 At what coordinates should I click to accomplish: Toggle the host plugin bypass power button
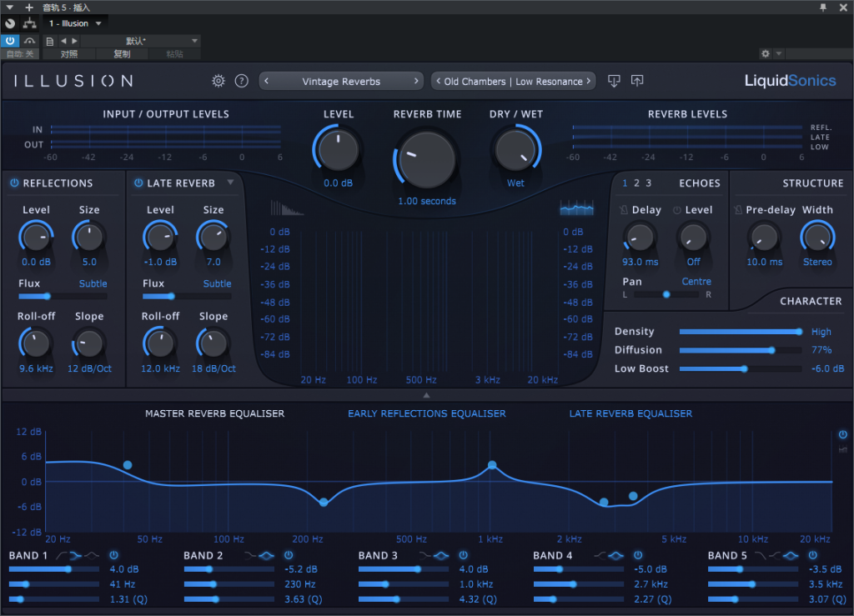[10, 41]
